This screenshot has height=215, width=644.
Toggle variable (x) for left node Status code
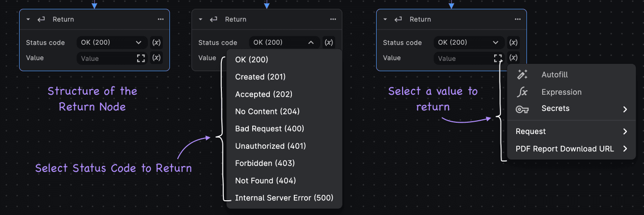coord(156,42)
